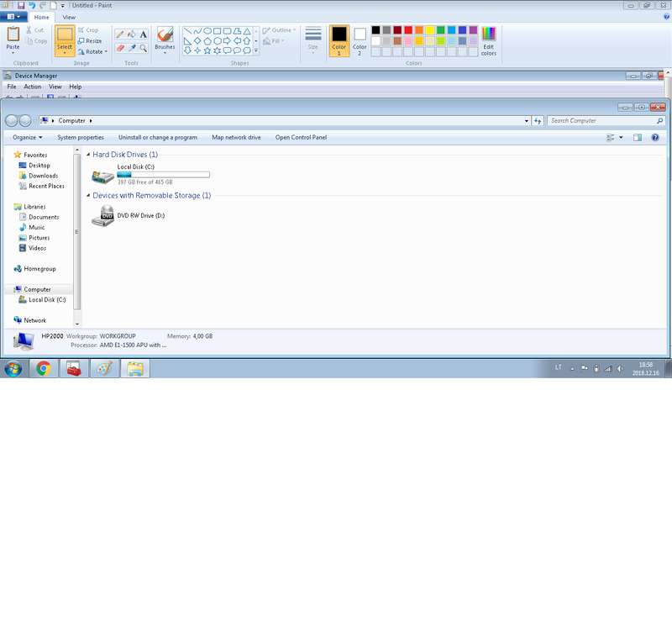Activate Color 1 selector
Viewport: 672px width, 643px height.
(339, 40)
